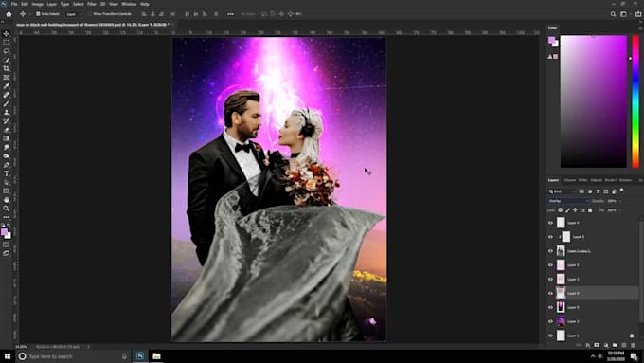Image resolution: width=644 pixels, height=363 pixels.
Task: Toggle the Auto-Select checkbox
Action: click(38, 14)
